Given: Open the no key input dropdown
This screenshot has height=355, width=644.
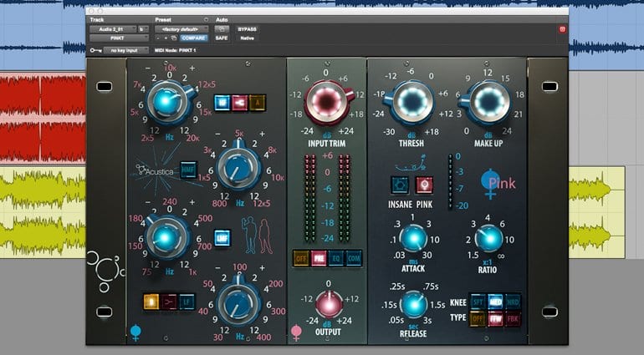Looking at the screenshot, I should pyautogui.click(x=126, y=50).
